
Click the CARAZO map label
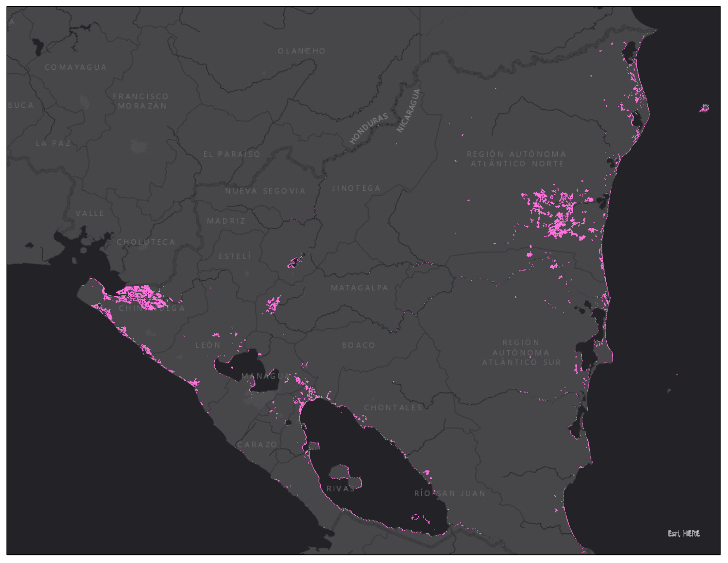257,445
